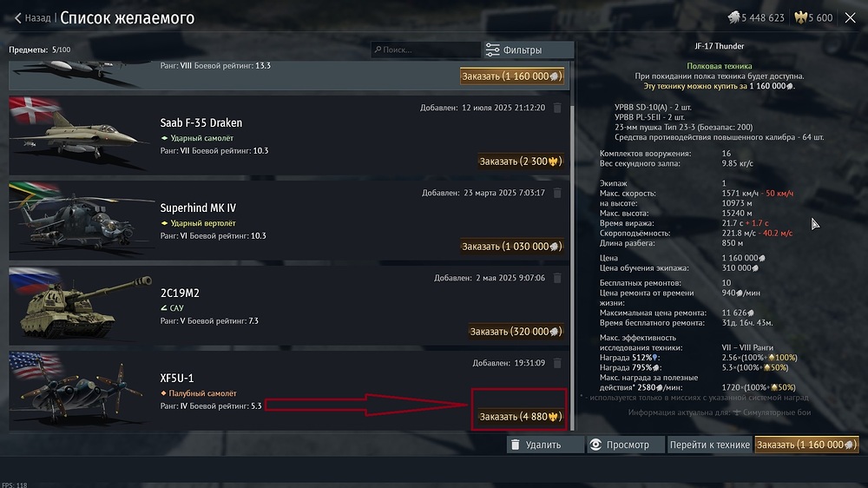Order Superhind MK IV for 1 030 000
Viewport: 868px width, 488px height.
511,247
